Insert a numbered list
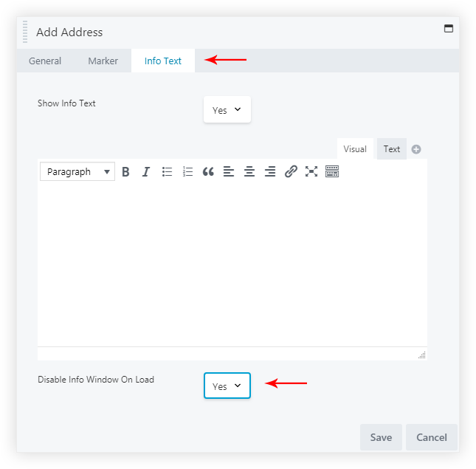The image size is (476, 469). (x=187, y=171)
